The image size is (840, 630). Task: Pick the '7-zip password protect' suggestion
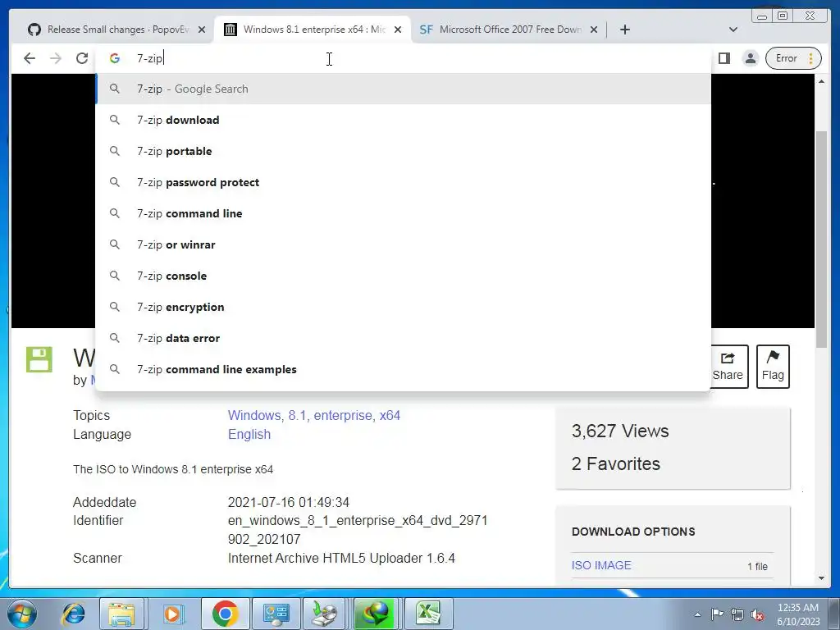pyautogui.click(x=403, y=182)
